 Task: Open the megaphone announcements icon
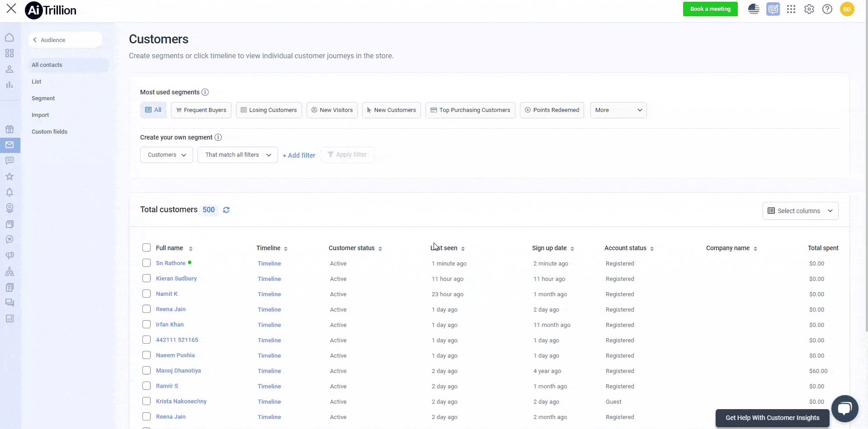[x=9, y=255]
